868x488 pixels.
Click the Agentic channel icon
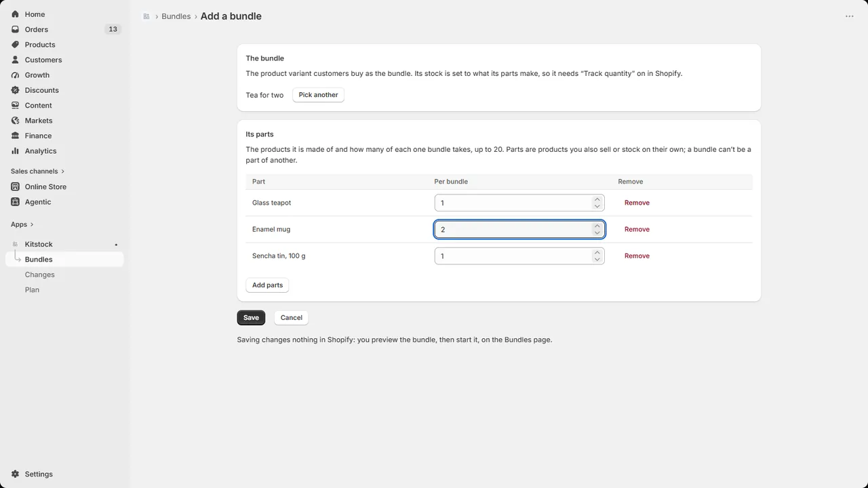pyautogui.click(x=15, y=202)
